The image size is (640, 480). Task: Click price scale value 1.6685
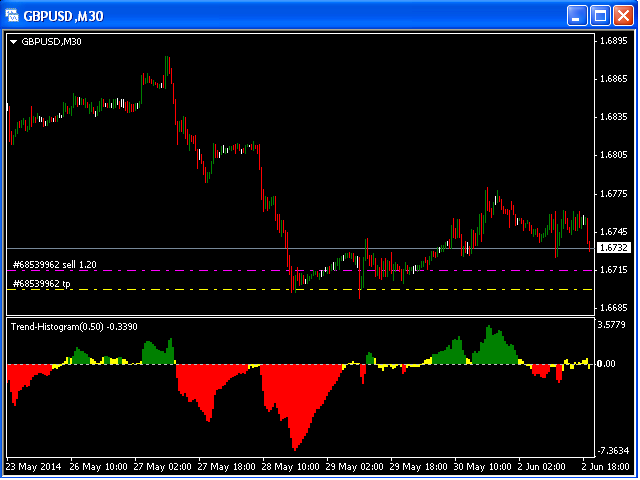[x=614, y=308]
